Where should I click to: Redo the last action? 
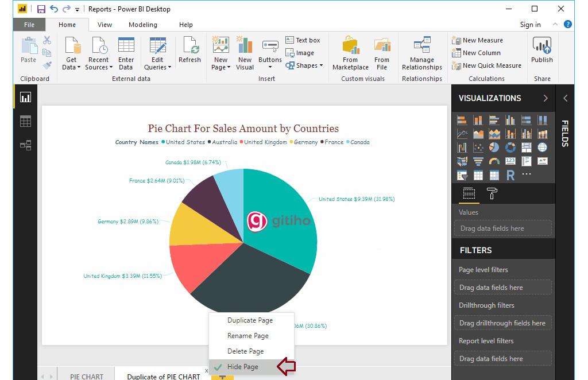67,9
